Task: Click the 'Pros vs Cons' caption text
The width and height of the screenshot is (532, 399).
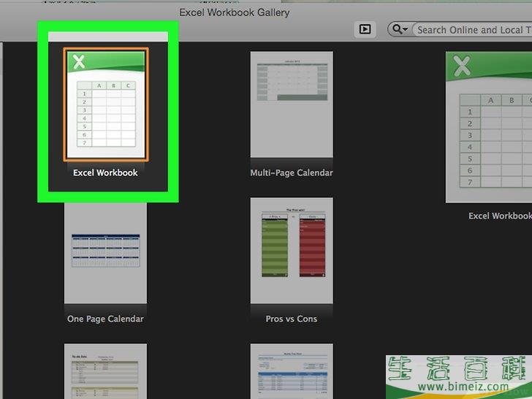Action: click(292, 319)
